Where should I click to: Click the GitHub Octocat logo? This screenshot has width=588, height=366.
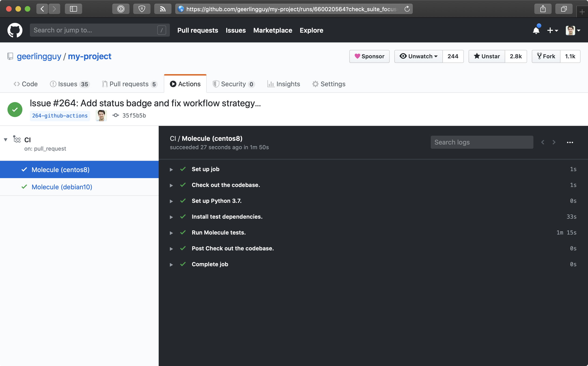(x=15, y=30)
